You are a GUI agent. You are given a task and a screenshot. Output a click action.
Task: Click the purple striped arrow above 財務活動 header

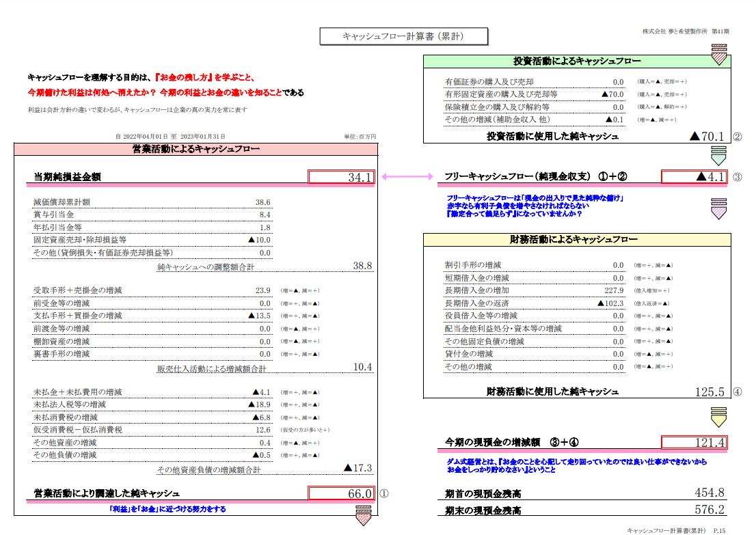point(719,208)
